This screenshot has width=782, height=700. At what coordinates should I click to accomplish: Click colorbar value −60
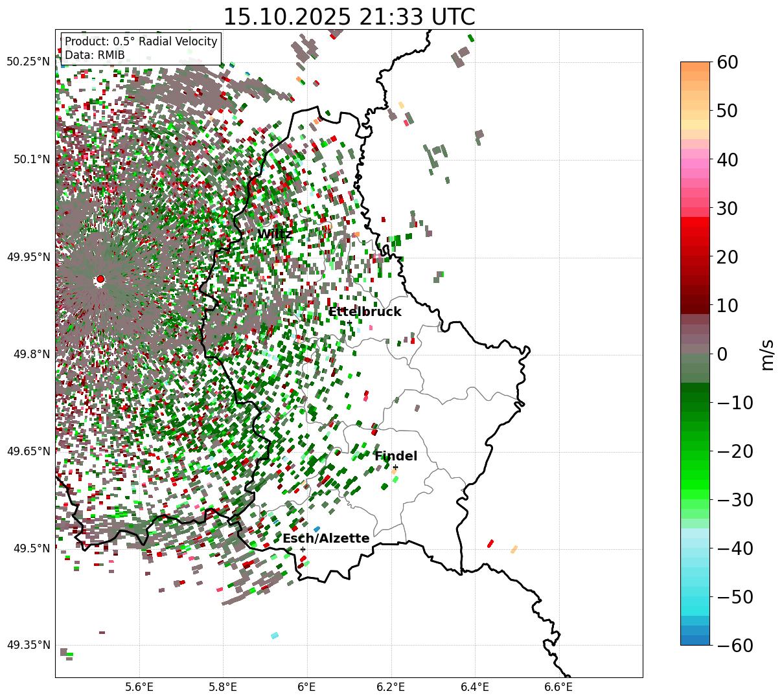point(735,645)
